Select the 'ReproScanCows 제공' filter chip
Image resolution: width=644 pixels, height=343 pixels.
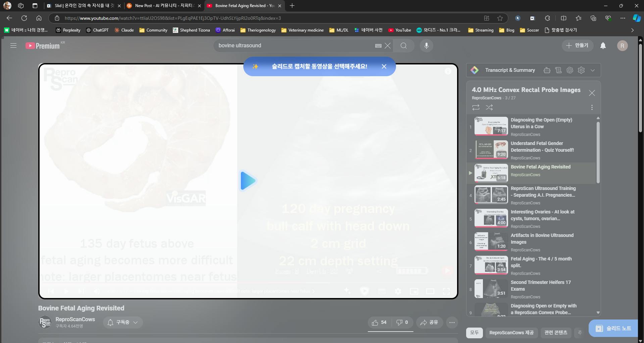[x=511, y=333]
